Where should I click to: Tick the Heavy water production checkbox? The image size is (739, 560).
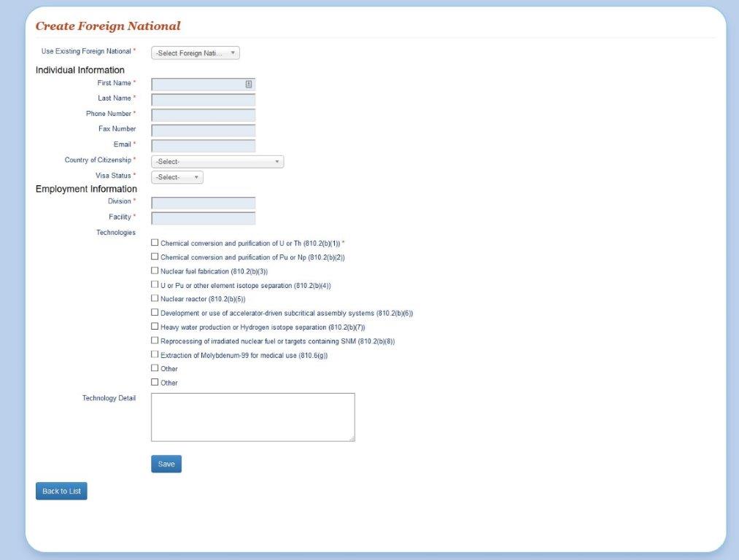(x=155, y=327)
